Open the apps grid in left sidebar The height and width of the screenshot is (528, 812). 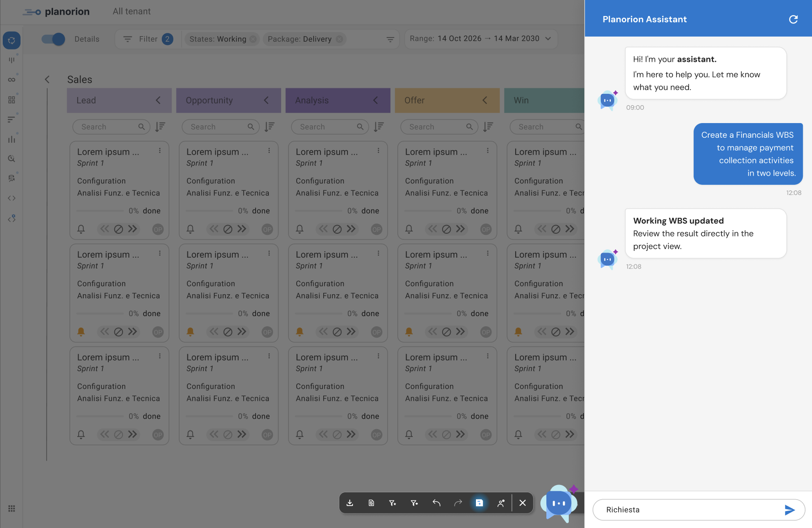(11, 509)
